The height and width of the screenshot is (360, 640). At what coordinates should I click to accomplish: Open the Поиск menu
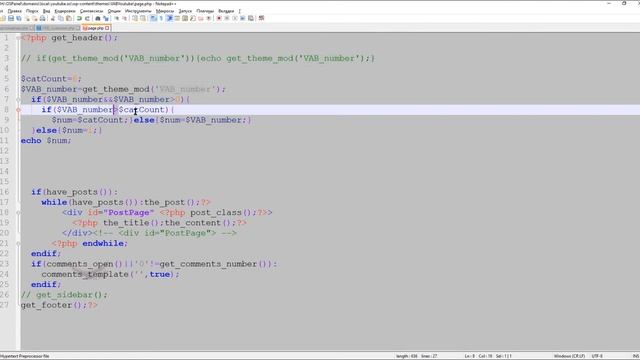[x=32, y=11]
